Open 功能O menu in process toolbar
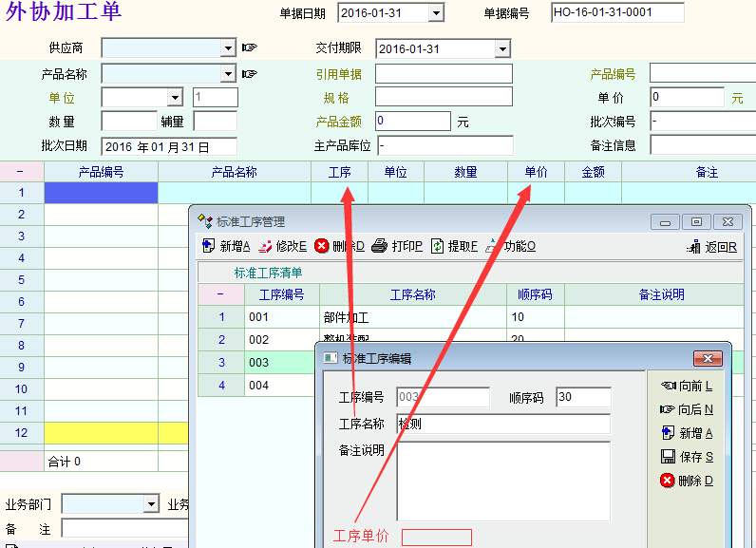This screenshot has height=548, width=756. (511, 246)
